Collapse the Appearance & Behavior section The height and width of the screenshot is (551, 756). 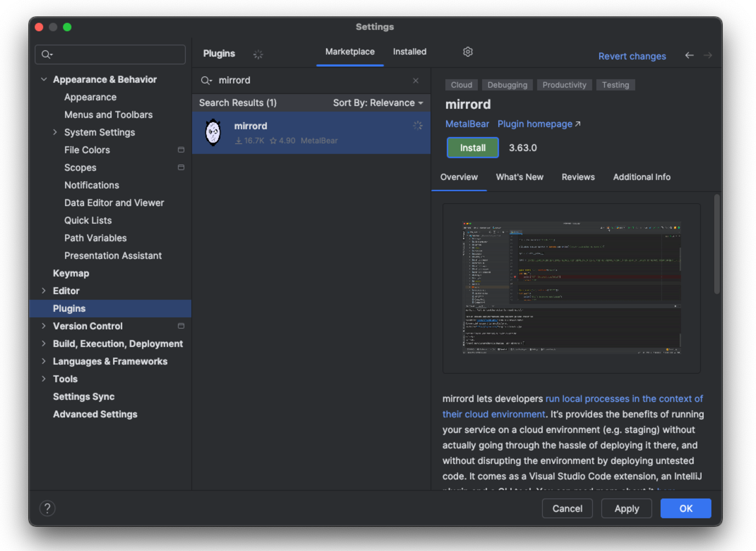tap(44, 80)
